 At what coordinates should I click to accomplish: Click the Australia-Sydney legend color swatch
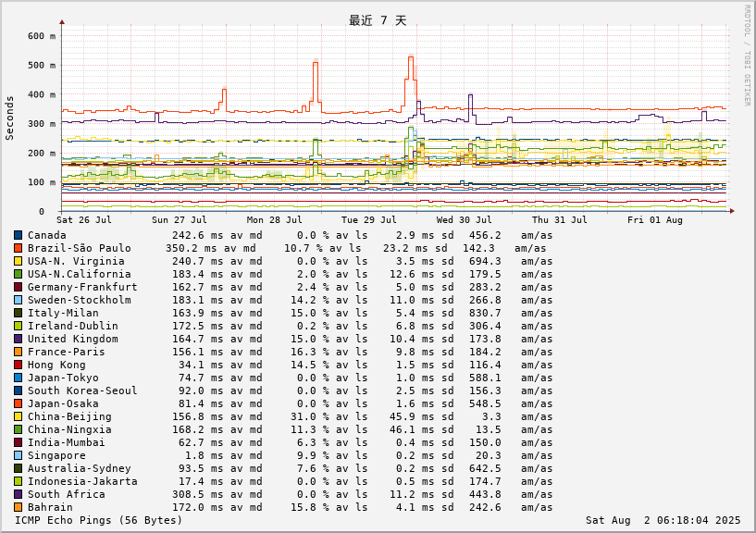[x=18, y=469]
